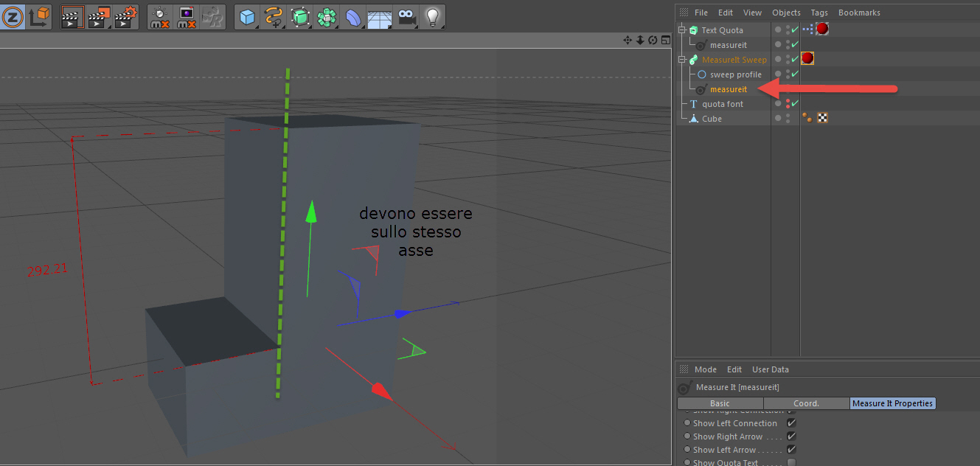Click the Measure It tape icon in Attributes
The image size is (980, 466).
(684, 387)
